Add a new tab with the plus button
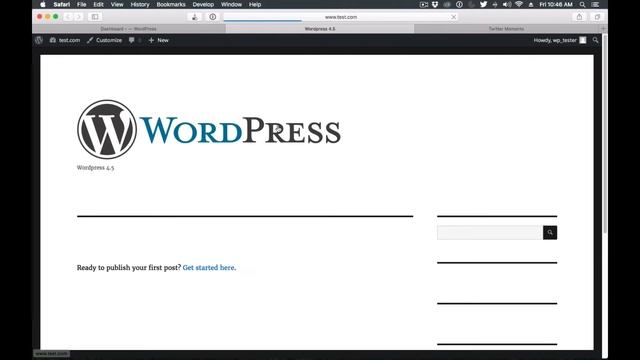The image size is (640, 360). click(x=604, y=29)
